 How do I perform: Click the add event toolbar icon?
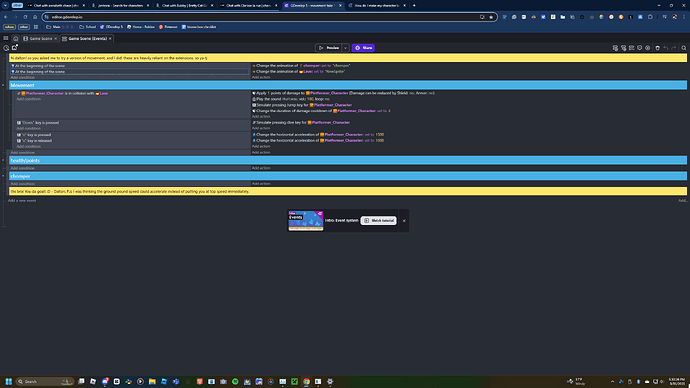(615, 48)
